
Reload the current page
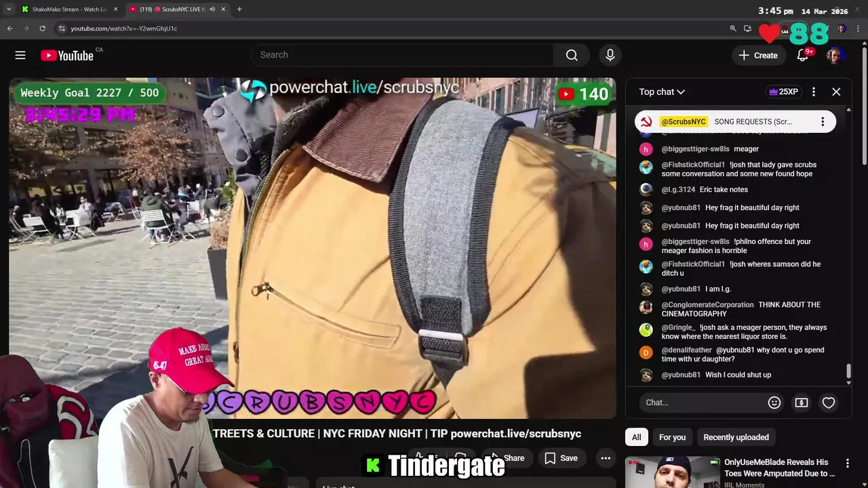pyautogui.click(x=42, y=28)
